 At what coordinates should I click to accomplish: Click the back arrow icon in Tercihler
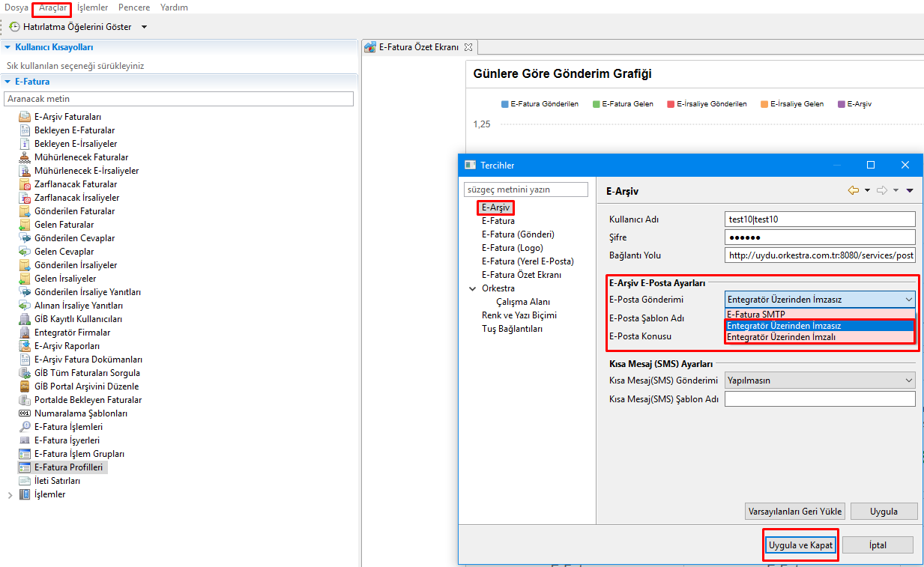point(853,190)
